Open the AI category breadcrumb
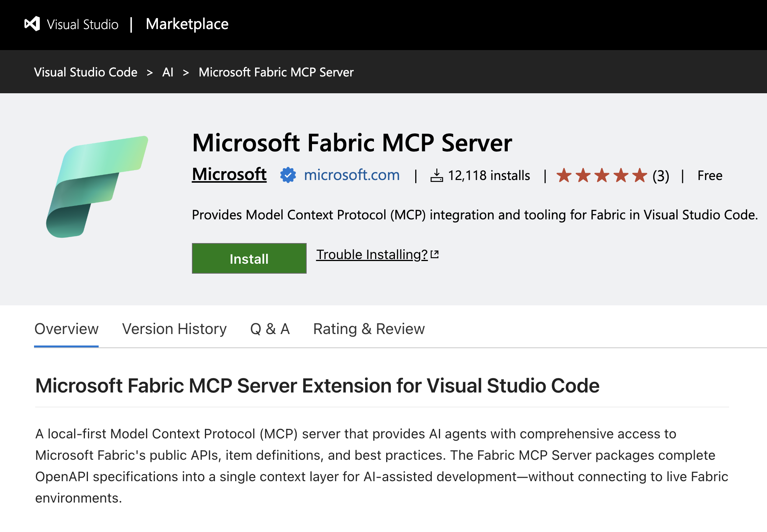Viewport: 767px width, 532px height. coord(167,72)
